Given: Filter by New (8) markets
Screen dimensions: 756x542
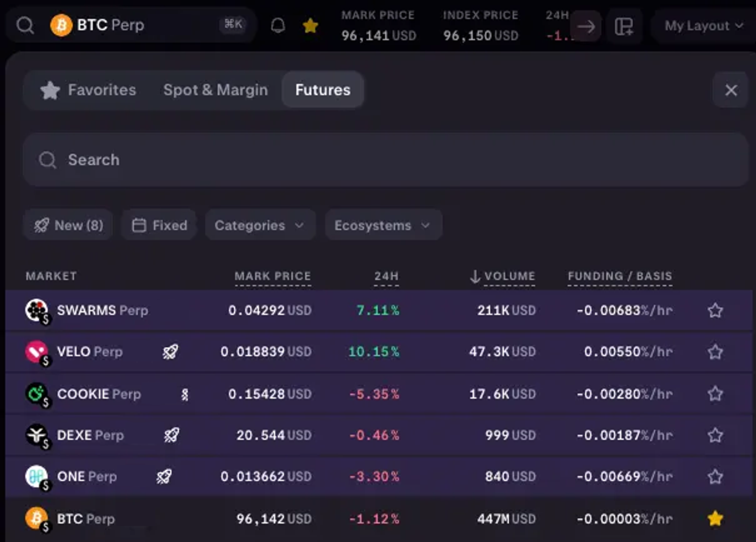Looking at the screenshot, I should click(x=68, y=225).
